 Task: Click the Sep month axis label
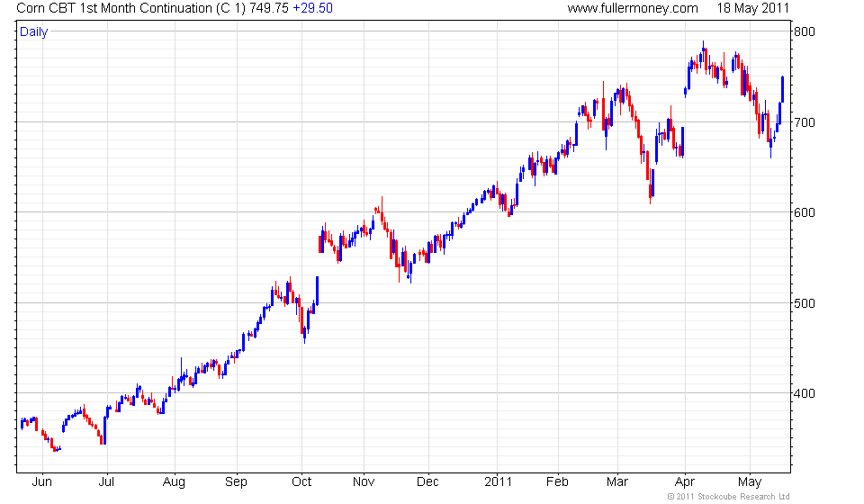236,482
